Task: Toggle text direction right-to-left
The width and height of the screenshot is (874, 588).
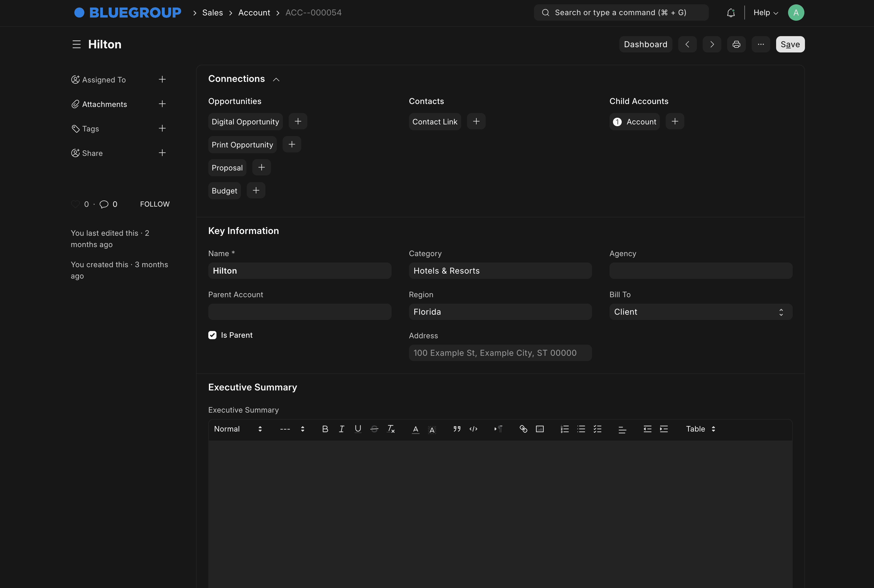Action: 498,429
